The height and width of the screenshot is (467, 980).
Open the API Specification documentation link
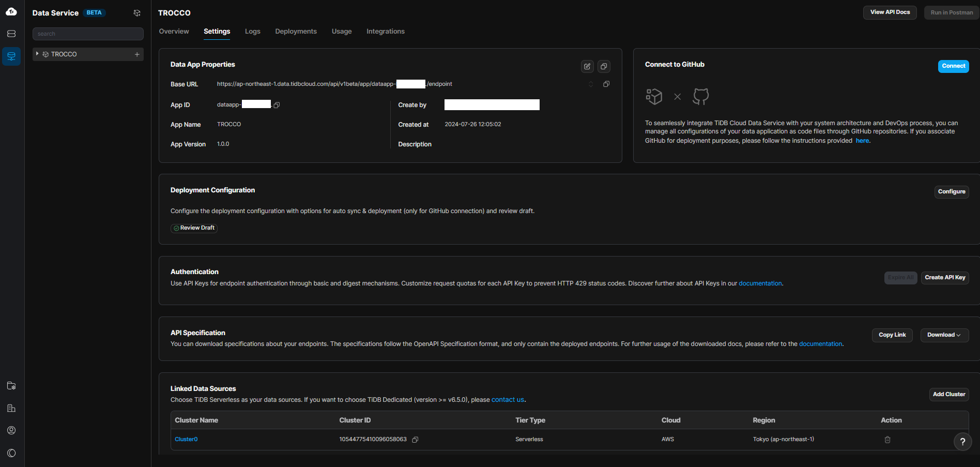(x=821, y=344)
